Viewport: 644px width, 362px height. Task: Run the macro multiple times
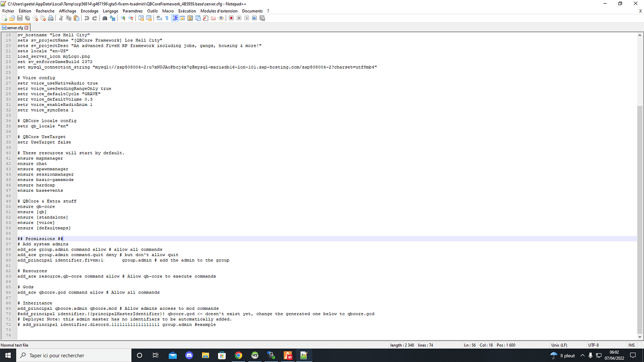(254, 18)
